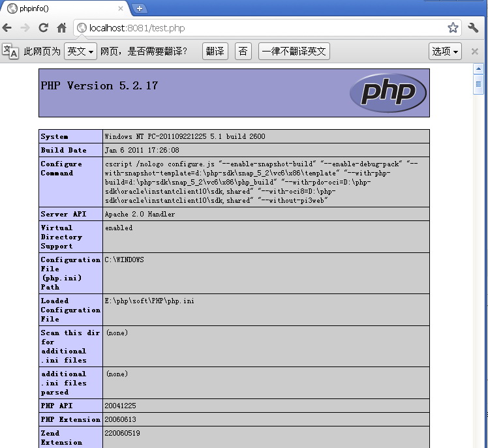488x448 pixels.
Task: Click E:\php\soft\PHP\php.ini value
Action: click(x=149, y=301)
